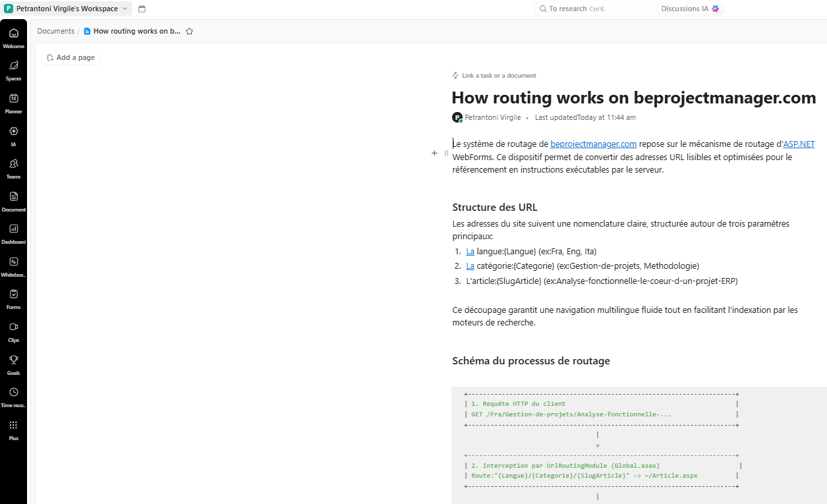The image size is (827, 504).
Task: Click the Structure des URL heading
Action: click(x=495, y=207)
